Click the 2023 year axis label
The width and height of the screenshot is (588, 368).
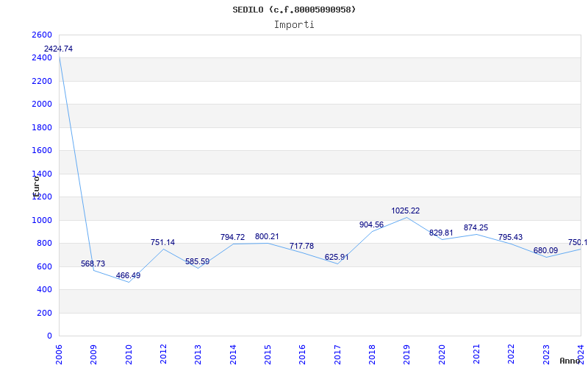[546, 355]
